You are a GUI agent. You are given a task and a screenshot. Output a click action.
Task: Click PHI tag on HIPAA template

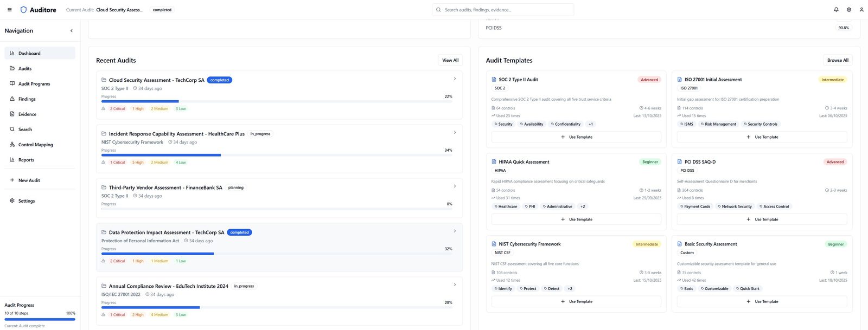tap(529, 206)
